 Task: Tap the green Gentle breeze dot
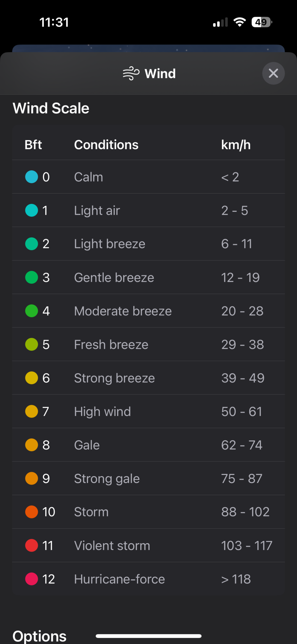pyautogui.click(x=32, y=277)
